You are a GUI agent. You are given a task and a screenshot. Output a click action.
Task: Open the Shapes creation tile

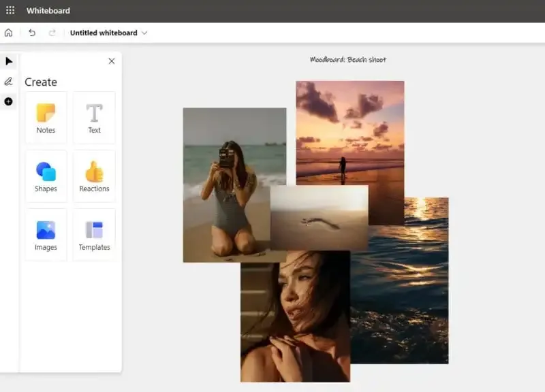(46, 176)
